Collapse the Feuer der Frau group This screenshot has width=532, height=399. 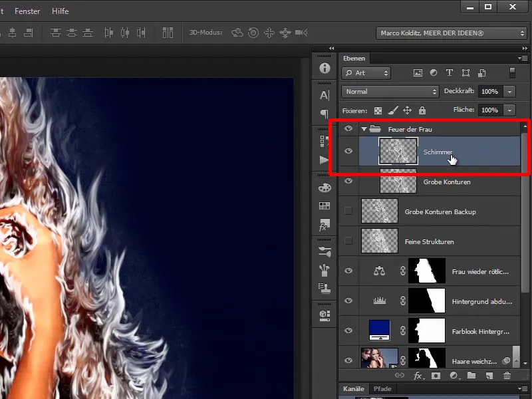pyautogui.click(x=364, y=129)
